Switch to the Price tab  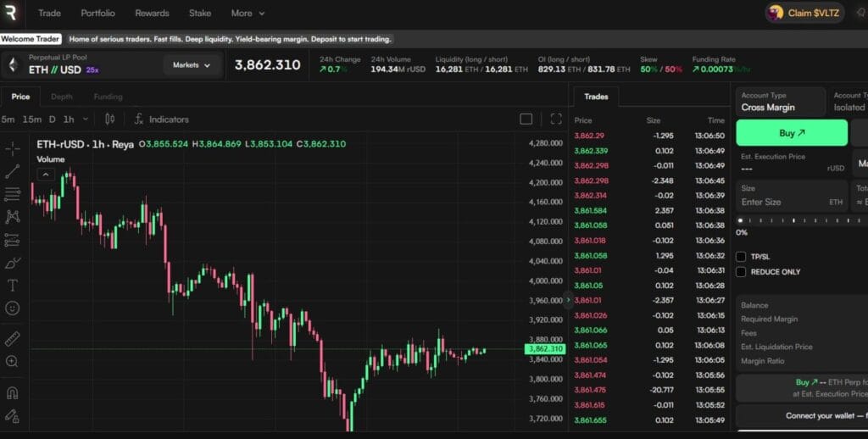click(x=20, y=97)
